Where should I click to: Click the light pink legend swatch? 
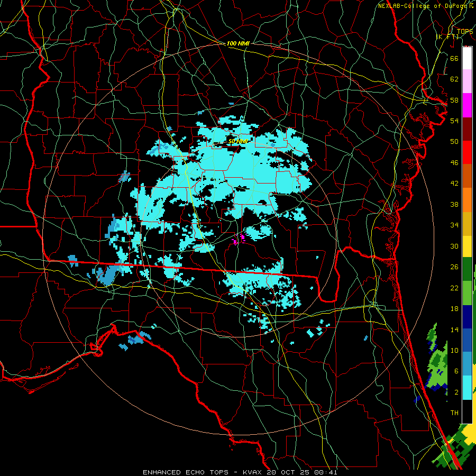point(467,81)
